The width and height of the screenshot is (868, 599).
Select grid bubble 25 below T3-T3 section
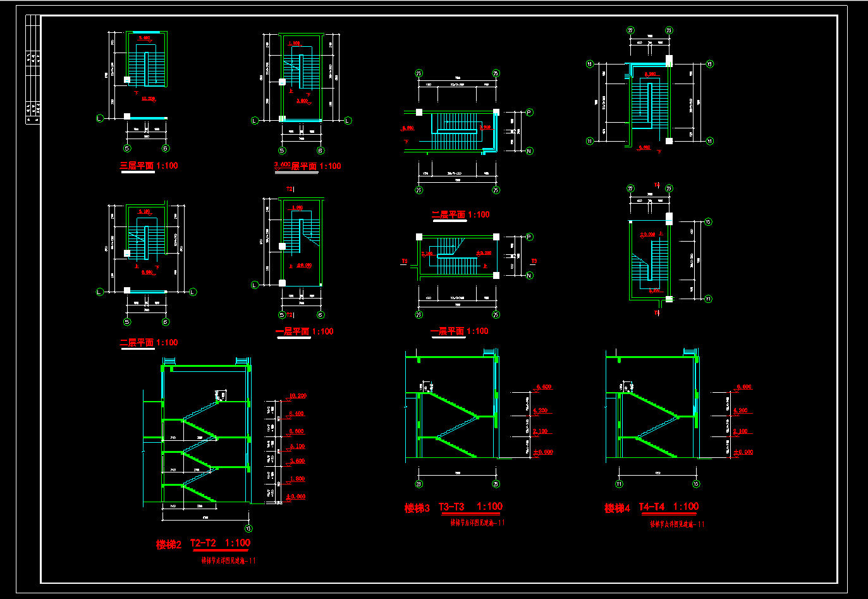496,484
